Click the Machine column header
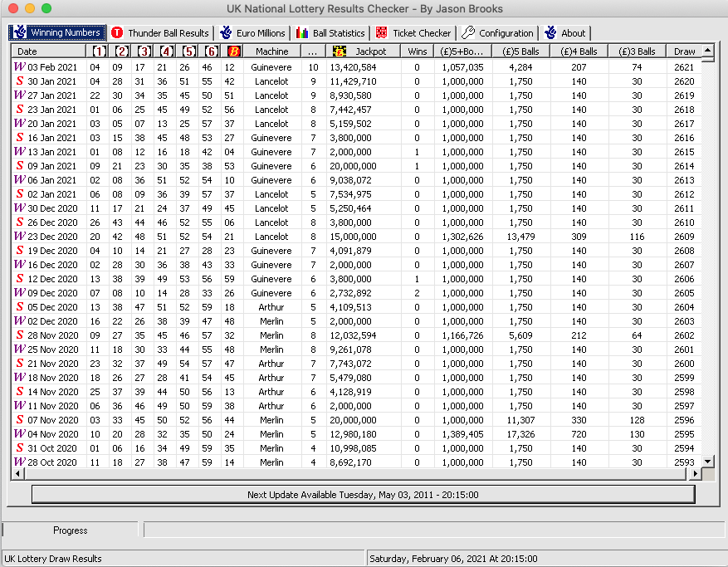 point(271,51)
